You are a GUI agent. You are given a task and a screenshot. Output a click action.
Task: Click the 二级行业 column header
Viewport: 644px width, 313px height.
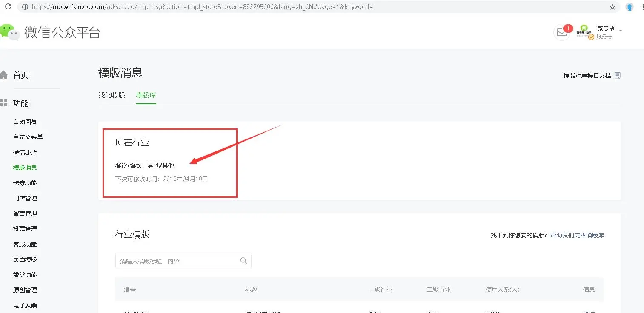tap(439, 290)
